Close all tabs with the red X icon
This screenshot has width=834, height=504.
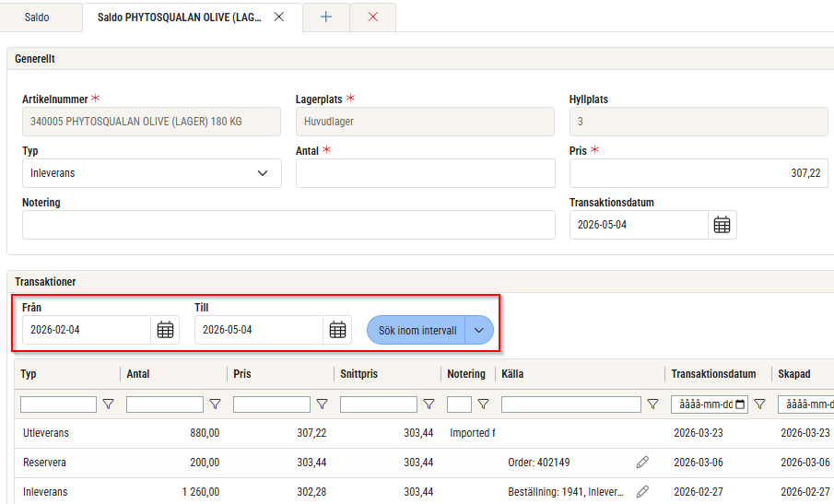(373, 17)
